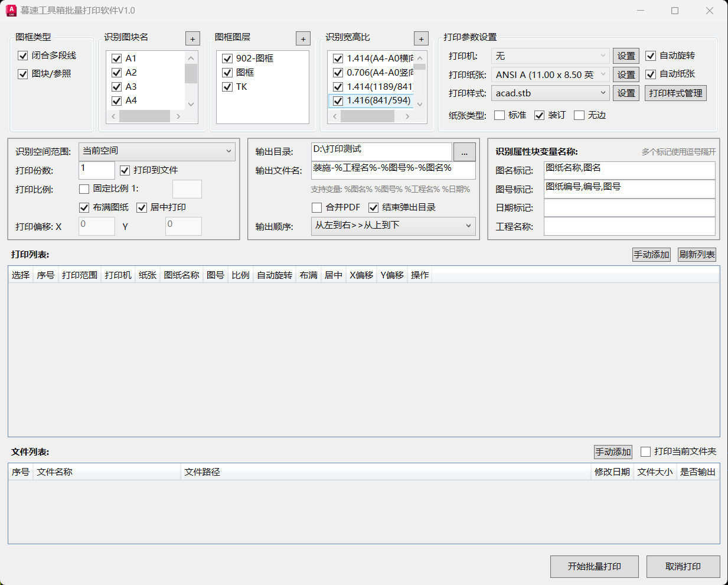The height and width of the screenshot is (585, 728).
Task: Click the plus button beside 识别图块名
Action: coord(192,38)
